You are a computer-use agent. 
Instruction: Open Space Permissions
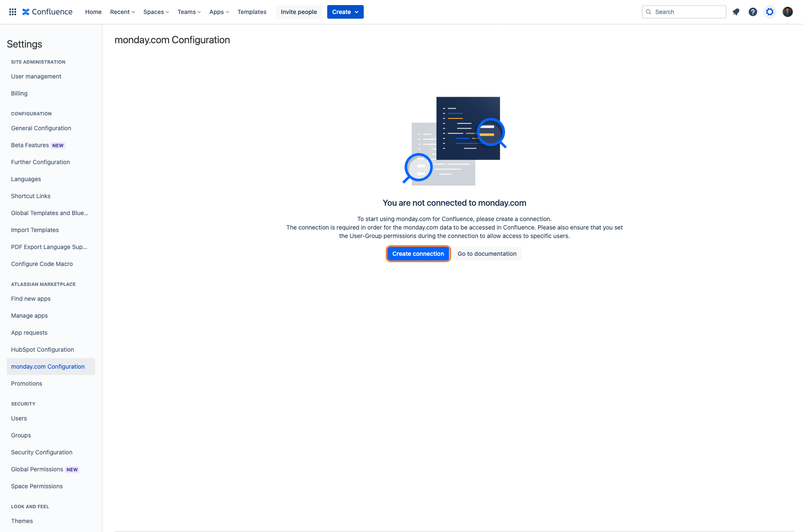point(51,486)
